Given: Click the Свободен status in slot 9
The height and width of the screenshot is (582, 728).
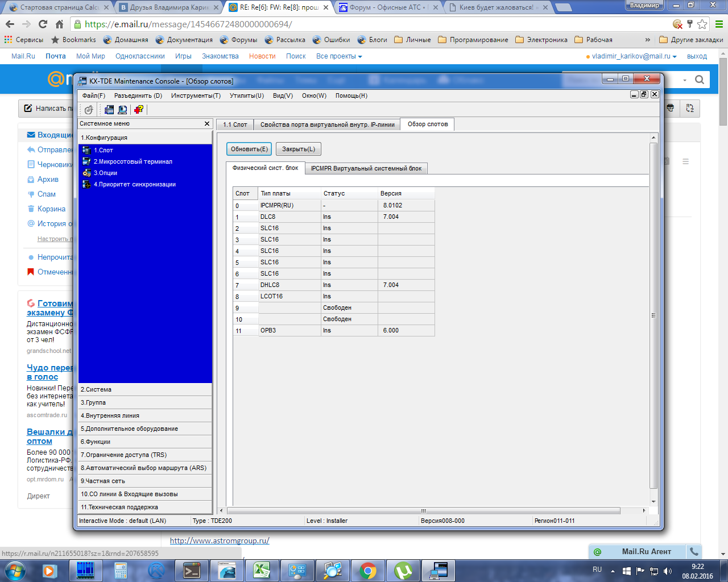Looking at the screenshot, I should pos(349,307).
